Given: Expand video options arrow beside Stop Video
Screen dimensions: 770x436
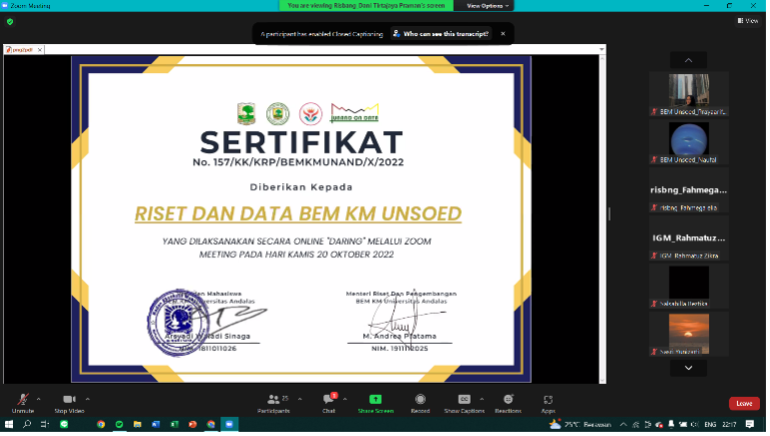Looking at the screenshot, I should coord(88,397).
